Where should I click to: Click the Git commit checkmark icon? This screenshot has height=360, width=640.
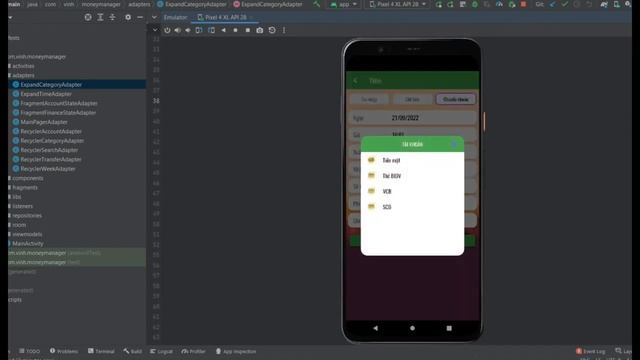[x=564, y=4]
